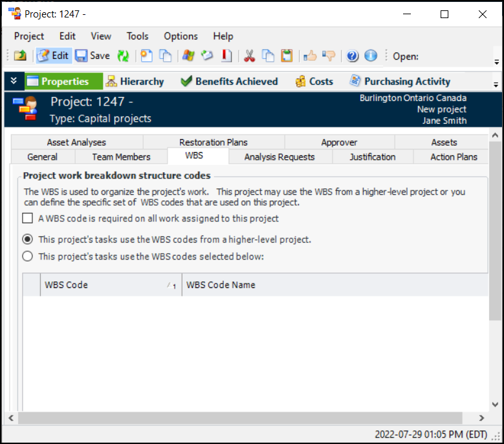The height and width of the screenshot is (444, 504).
Task: Click the Edit toolbar button
Action: [54, 56]
